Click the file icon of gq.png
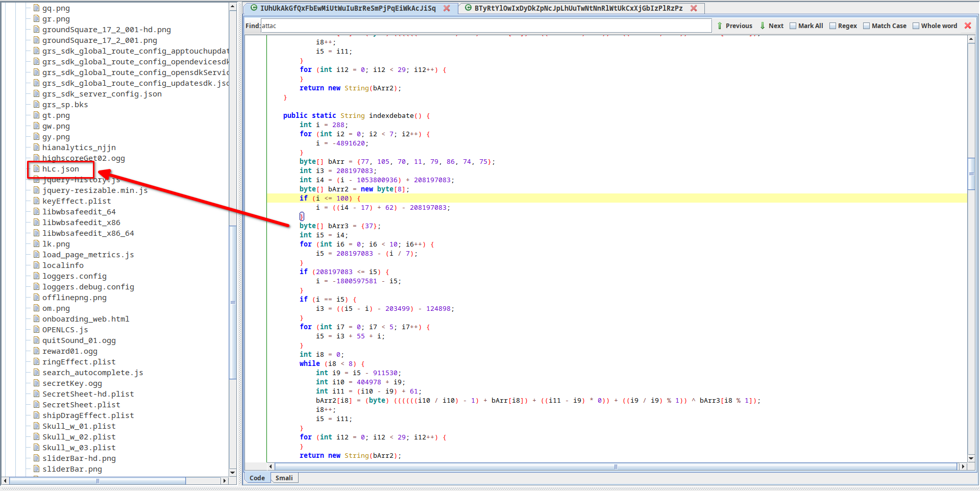Viewport: 980px width, 491px height. pyautogui.click(x=37, y=8)
